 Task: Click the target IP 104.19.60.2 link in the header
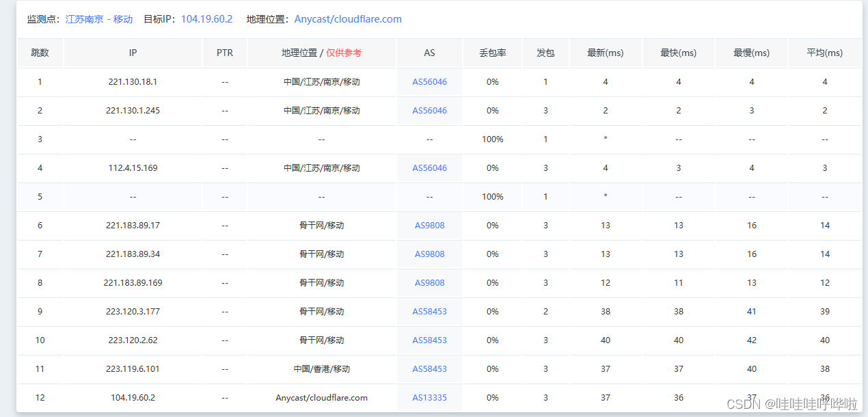(206, 19)
